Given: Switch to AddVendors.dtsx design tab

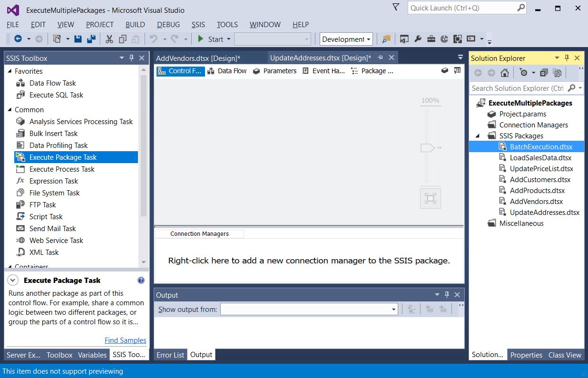Looking at the screenshot, I should point(198,58).
